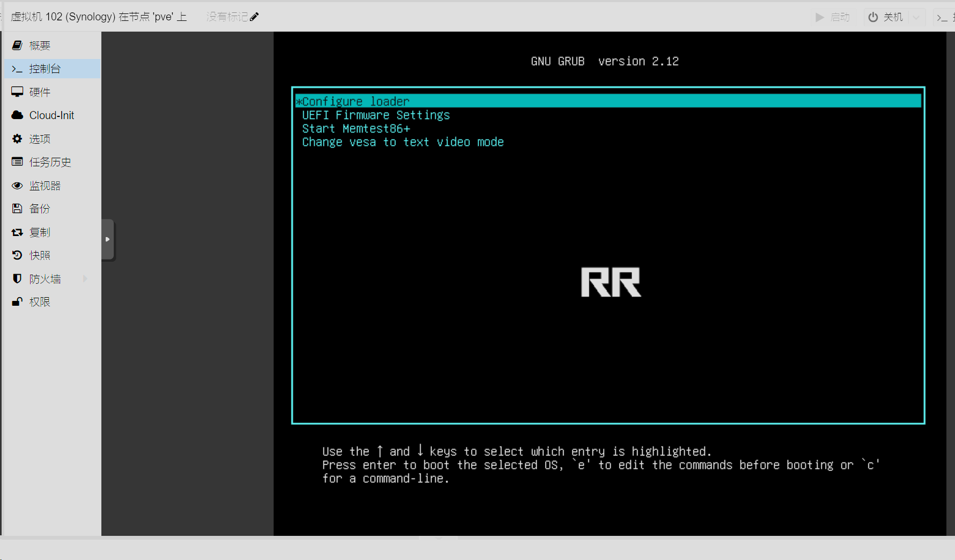Image resolution: width=955 pixels, height=560 pixels.
Task: Select Start Memtest86+ entry
Action: pyautogui.click(x=356, y=129)
